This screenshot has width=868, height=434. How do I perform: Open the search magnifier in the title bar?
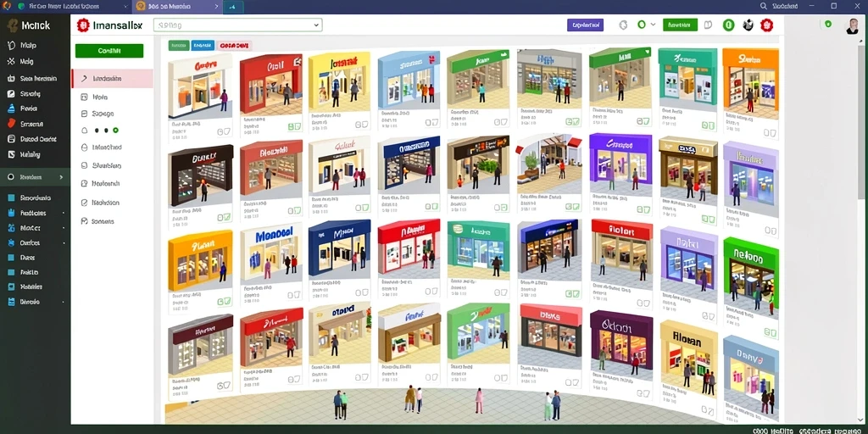click(764, 6)
